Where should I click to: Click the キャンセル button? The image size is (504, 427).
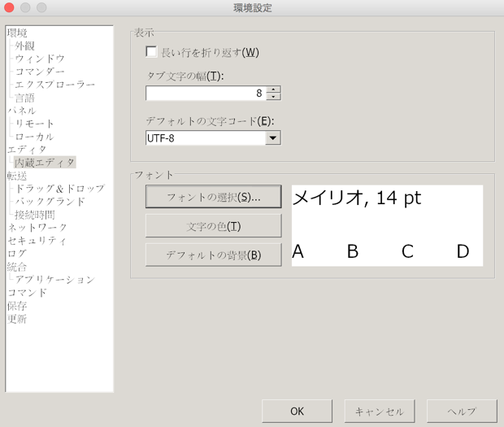pos(380,411)
